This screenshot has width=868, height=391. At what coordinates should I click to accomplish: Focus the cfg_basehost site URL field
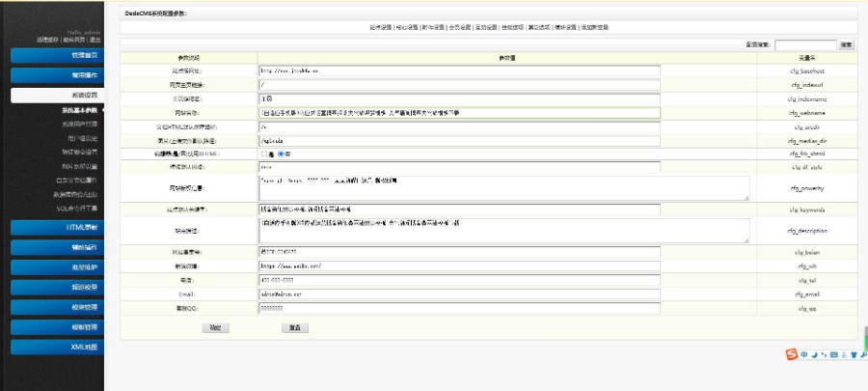pyautogui.click(x=459, y=70)
